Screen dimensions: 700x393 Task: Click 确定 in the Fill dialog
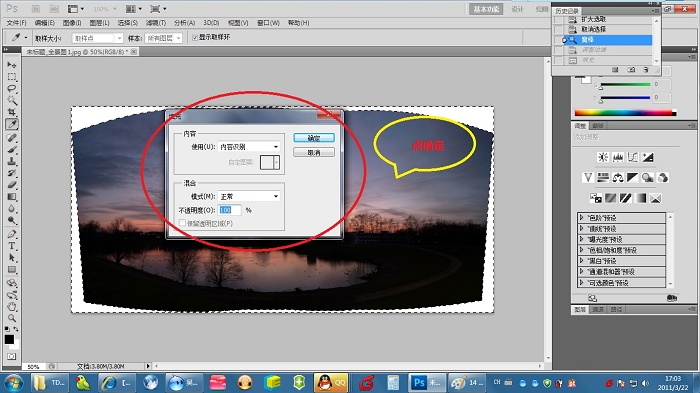click(x=314, y=138)
